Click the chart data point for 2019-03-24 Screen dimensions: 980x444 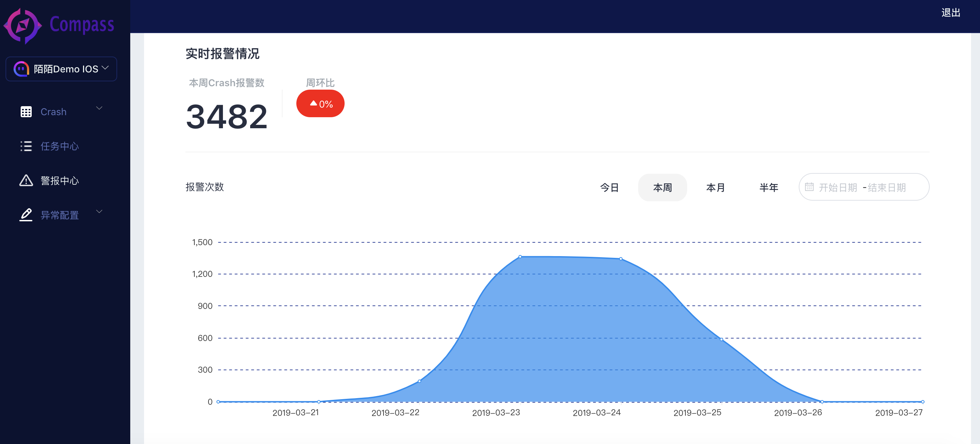(621, 259)
